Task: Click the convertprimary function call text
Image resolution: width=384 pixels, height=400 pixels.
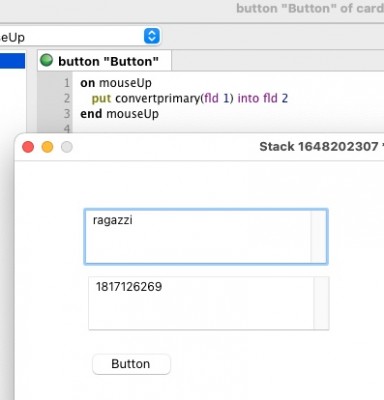Action: point(158,98)
